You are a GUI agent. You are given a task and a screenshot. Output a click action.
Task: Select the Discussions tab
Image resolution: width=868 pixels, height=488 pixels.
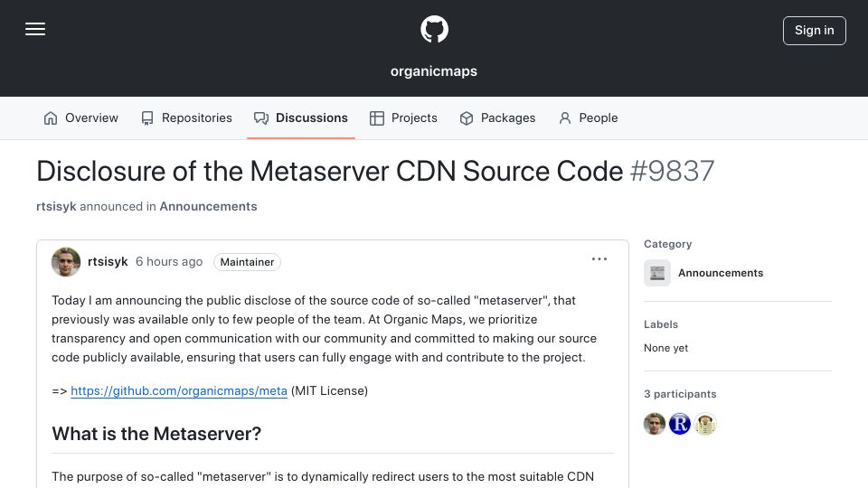point(301,117)
